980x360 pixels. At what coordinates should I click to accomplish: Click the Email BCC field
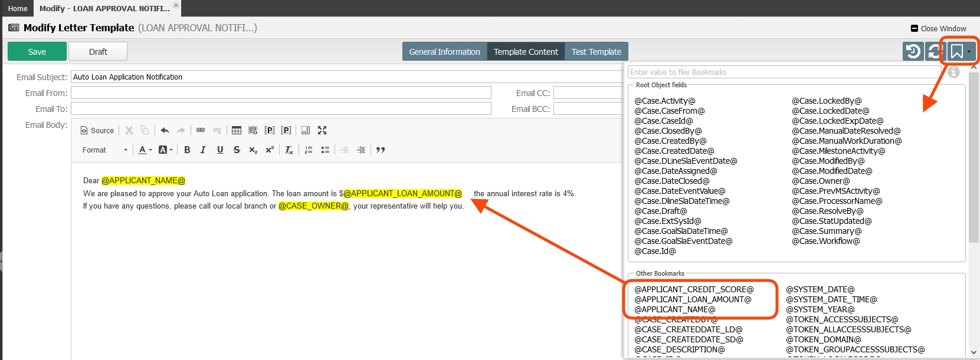(588, 108)
